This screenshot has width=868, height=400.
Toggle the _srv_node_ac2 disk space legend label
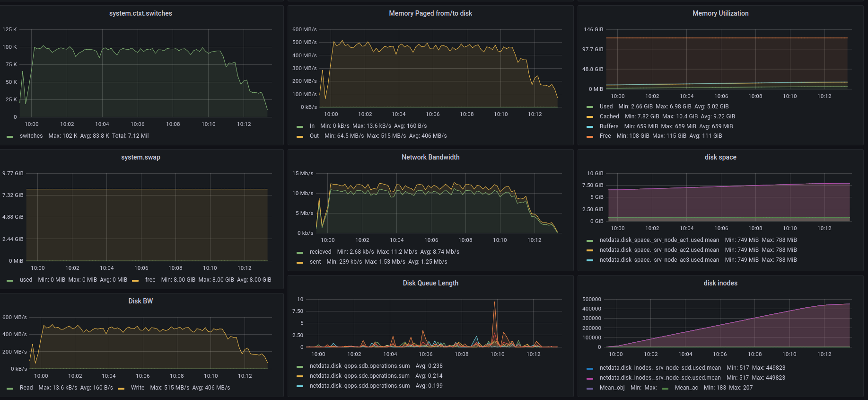659,250
